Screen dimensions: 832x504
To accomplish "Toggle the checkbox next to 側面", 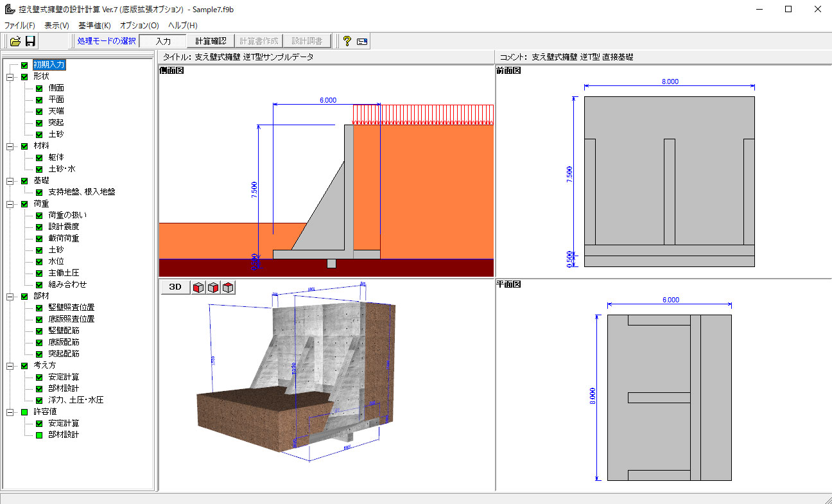I will click(39, 88).
